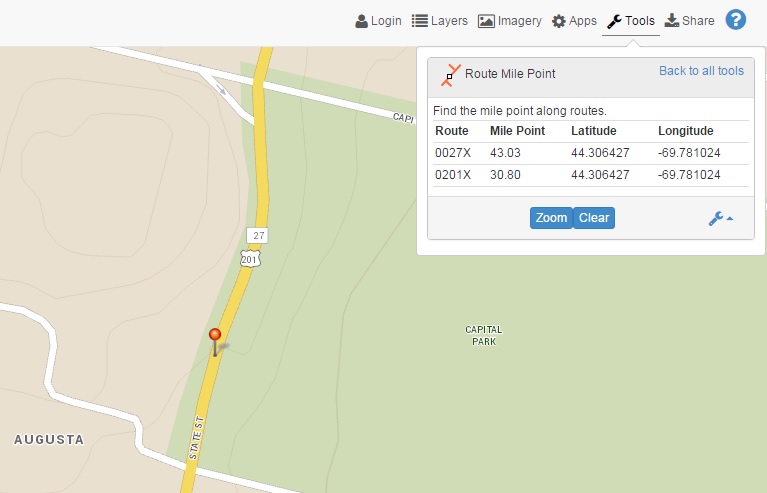Viewport: 767px width, 493px height.
Task: Click latitude 44.306427 in 0201X row
Action: [600, 175]
